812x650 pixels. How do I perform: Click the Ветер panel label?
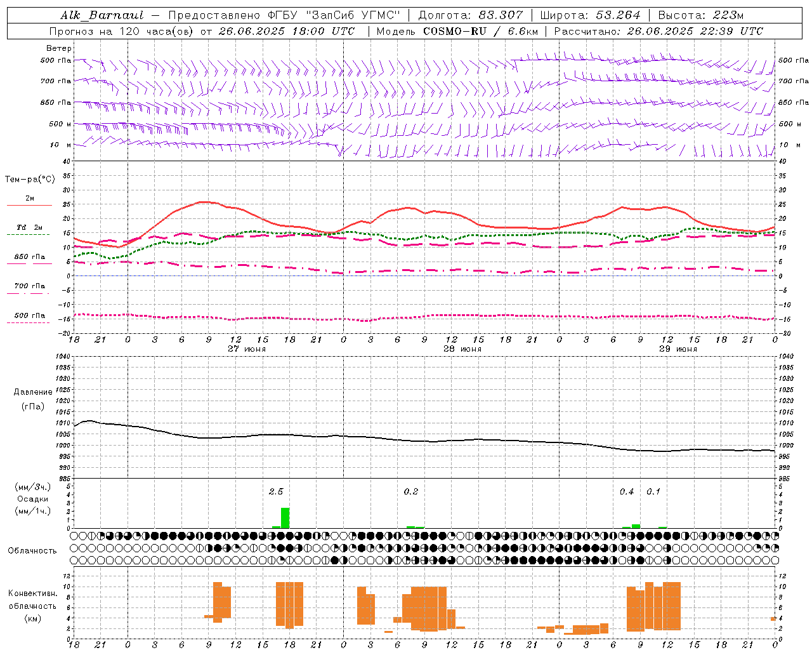coord(58,48)
